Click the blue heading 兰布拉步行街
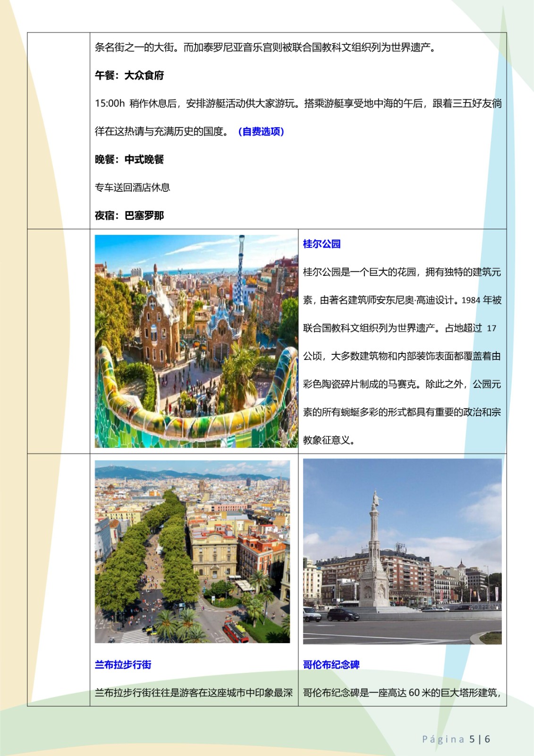Viewport: 534px width, 756px height. pyautogui.click(x=123, y=665)
